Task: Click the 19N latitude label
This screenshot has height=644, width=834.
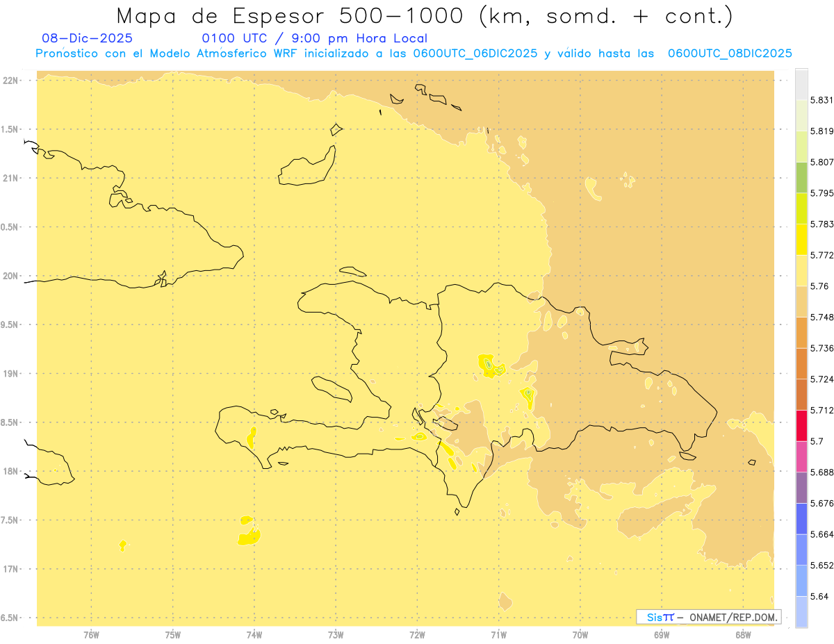Action: tap(10, 373)
